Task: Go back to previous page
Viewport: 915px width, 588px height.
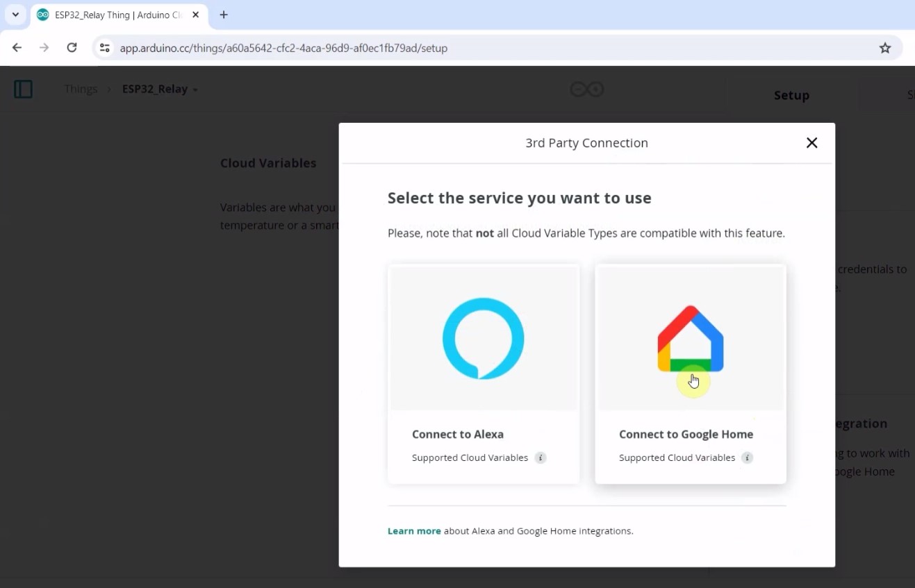Action: 17,48
